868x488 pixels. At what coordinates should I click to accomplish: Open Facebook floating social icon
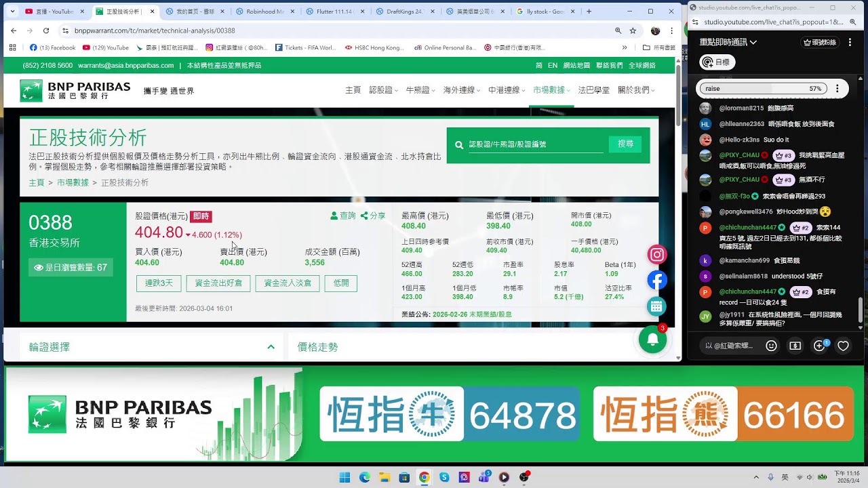(657, 281)
